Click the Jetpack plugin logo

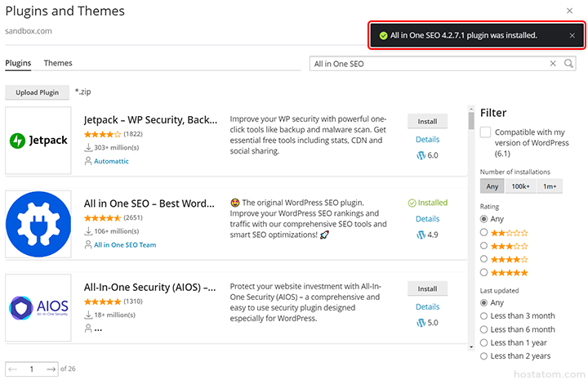[x=38, y=141]
